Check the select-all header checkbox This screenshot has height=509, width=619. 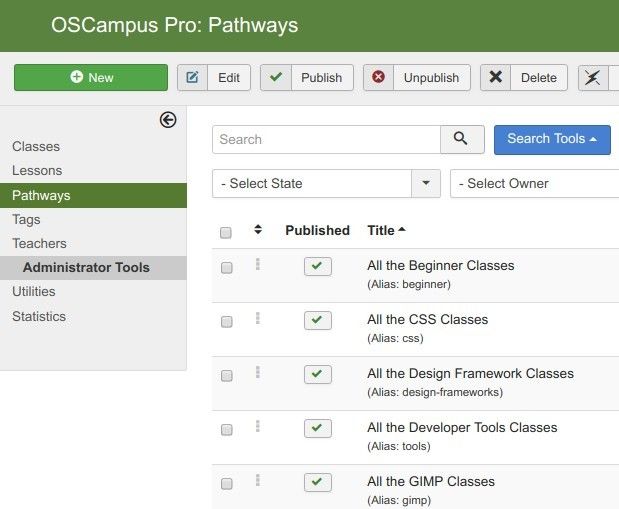tap(226, 233)
